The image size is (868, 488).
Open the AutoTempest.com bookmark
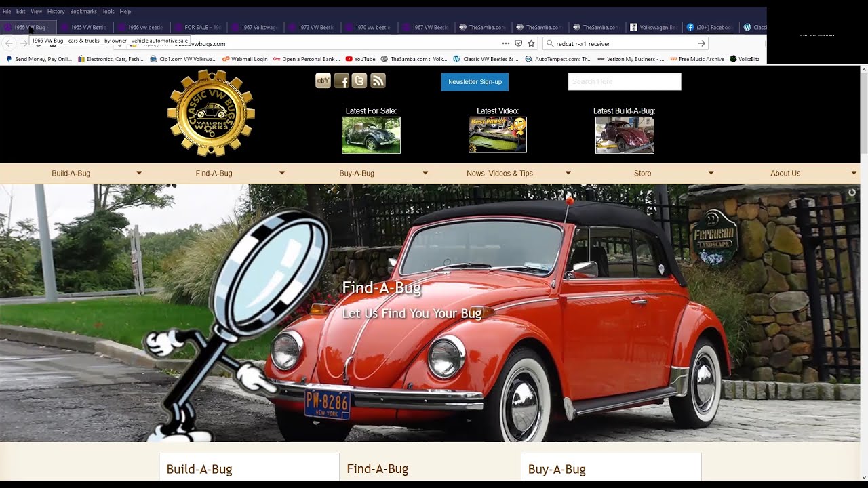[559, 59]
